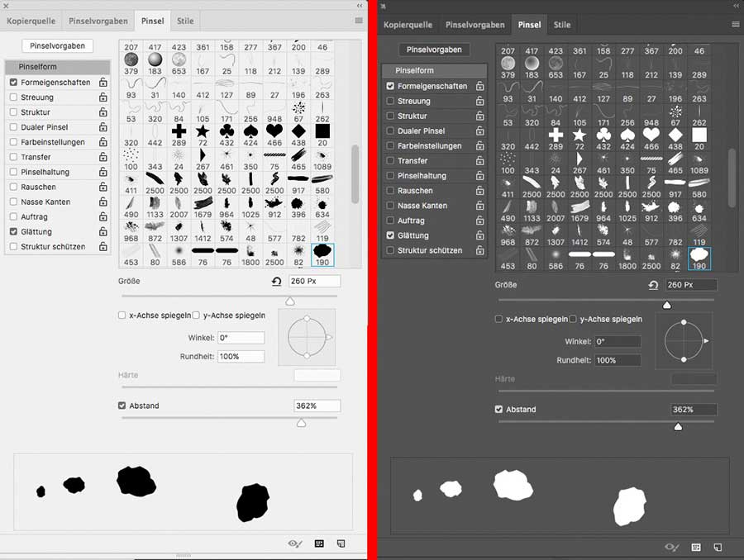Switch to Pinselvorgaben tab in light panel
The width and height of the screenshot is (744, 560).
(x=98, y=21)
